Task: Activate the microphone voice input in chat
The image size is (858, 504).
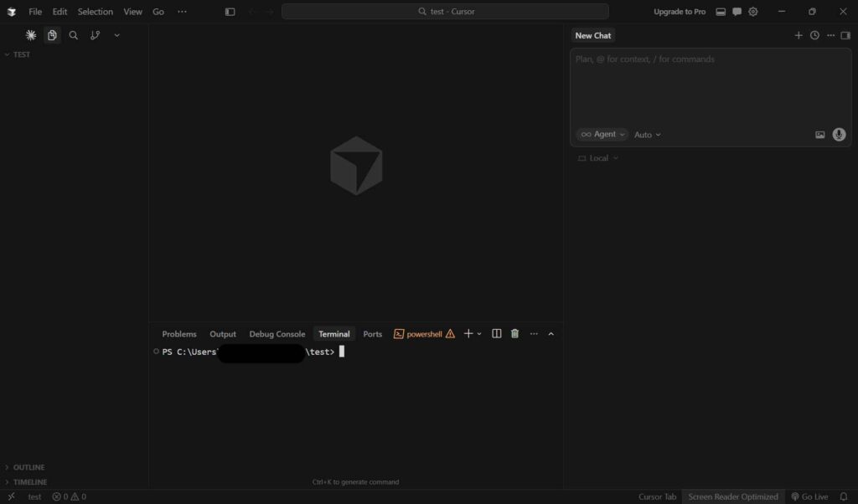Action: [839, 134]
